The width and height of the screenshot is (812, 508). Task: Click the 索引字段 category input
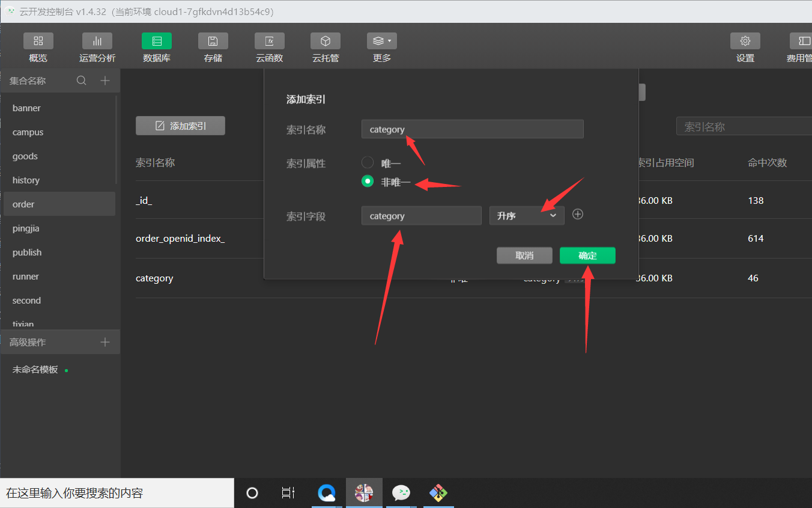point(422,216)
